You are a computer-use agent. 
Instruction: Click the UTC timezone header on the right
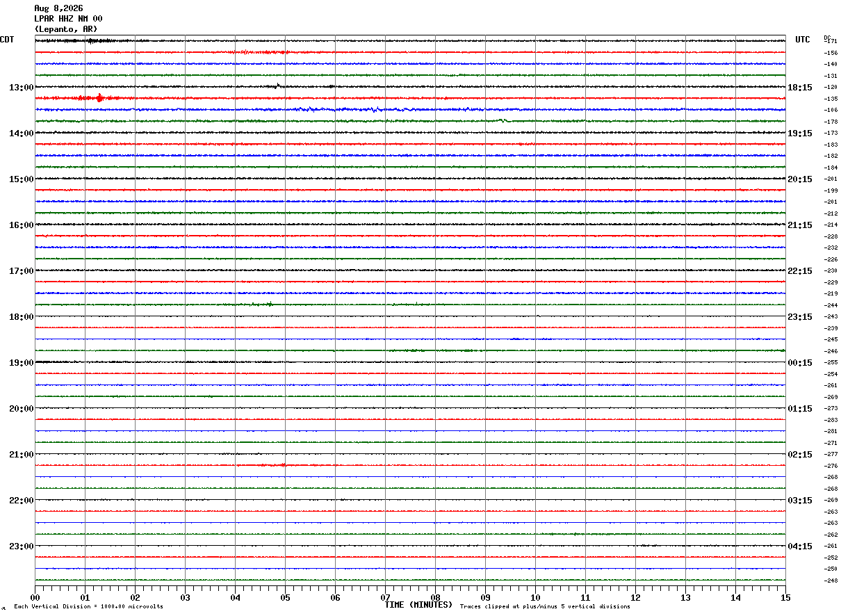pos(803,40)
